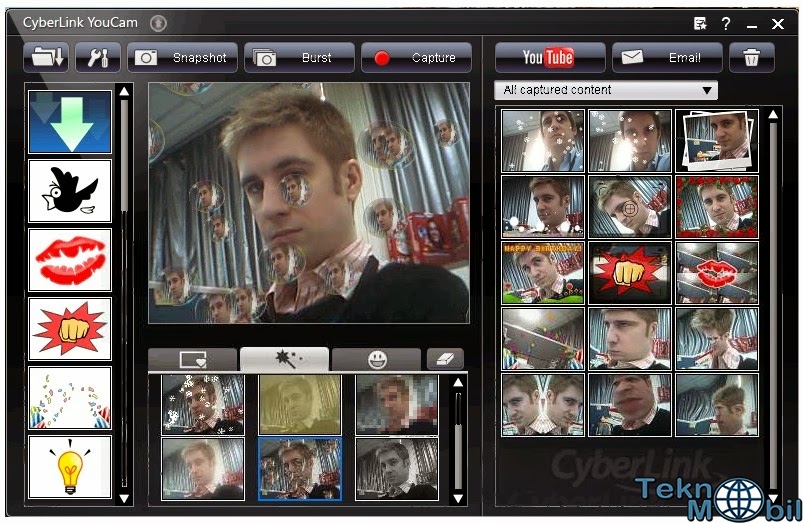Switch to the frames tab
The image size is (803, 523).
click(193, 359)
